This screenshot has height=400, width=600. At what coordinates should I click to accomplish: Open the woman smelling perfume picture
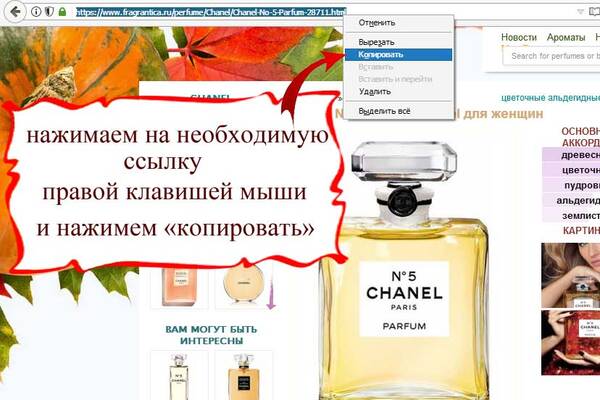tap(571, 275)
